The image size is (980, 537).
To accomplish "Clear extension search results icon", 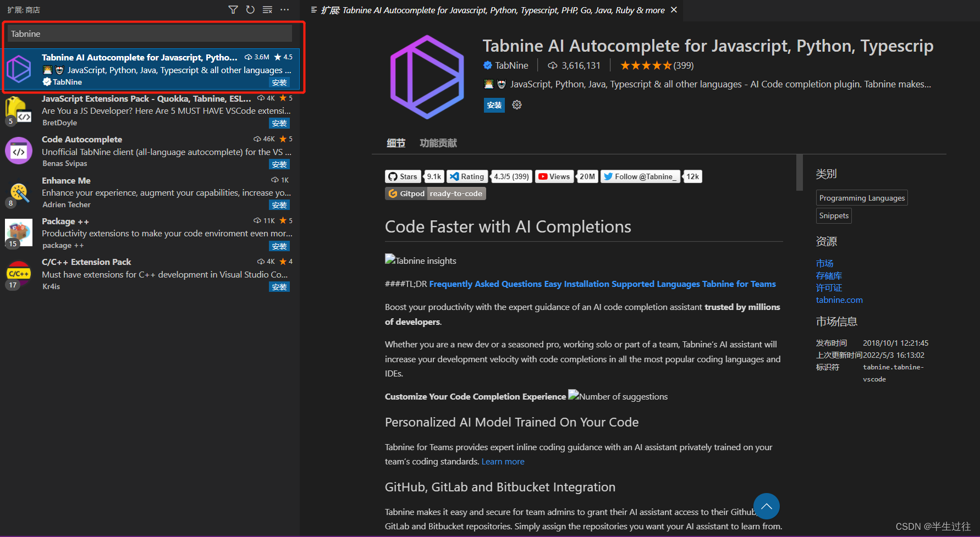I will coord(267,10).
